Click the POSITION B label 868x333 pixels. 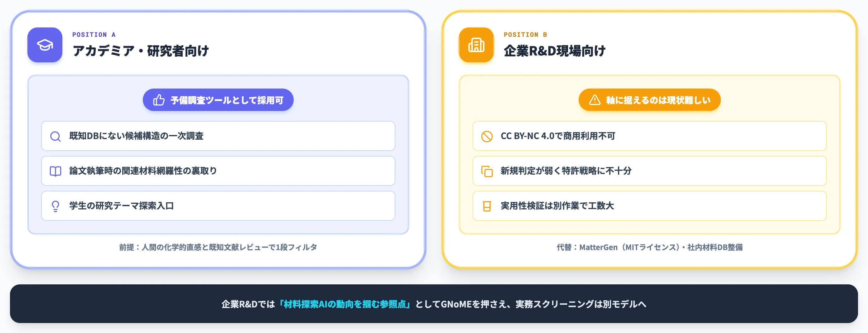(525, 35)
